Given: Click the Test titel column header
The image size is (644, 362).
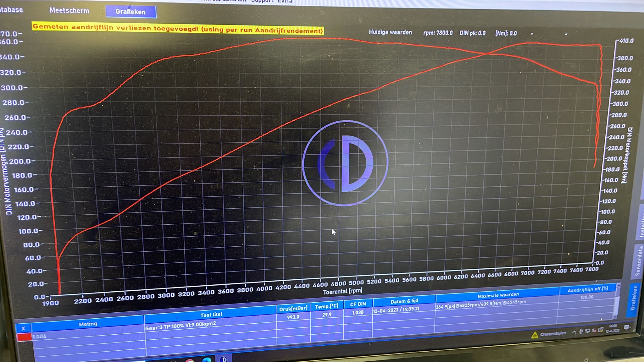Looking at the screenshot, I should pos(211,314).
